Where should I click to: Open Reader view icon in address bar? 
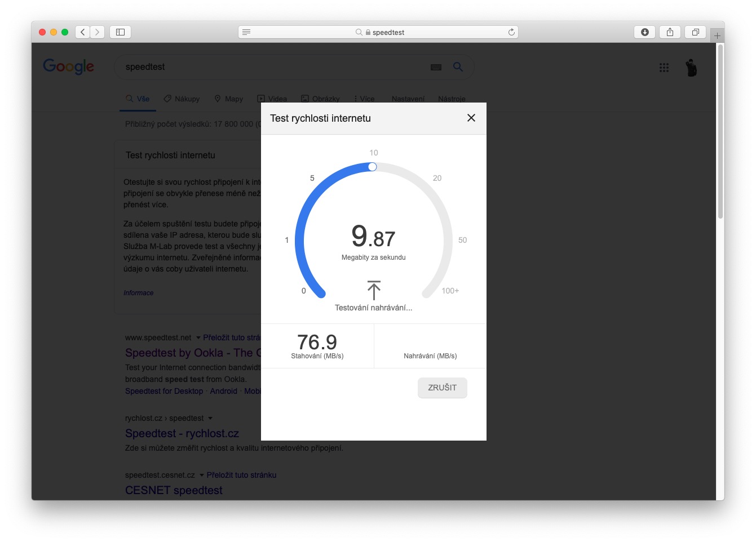246,32
